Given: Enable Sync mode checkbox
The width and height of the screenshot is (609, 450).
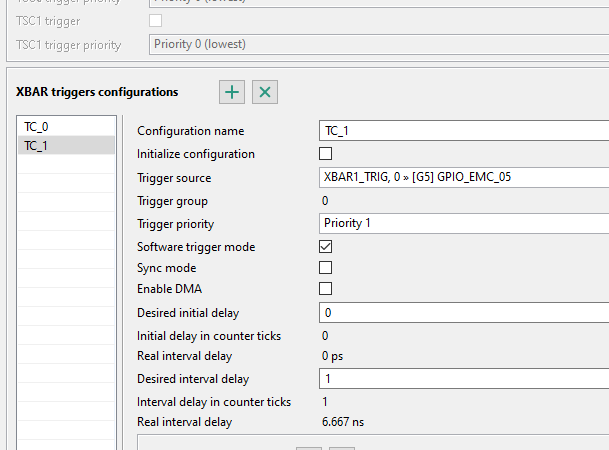Looking at the screenshot, I should [x=325, y=268].
